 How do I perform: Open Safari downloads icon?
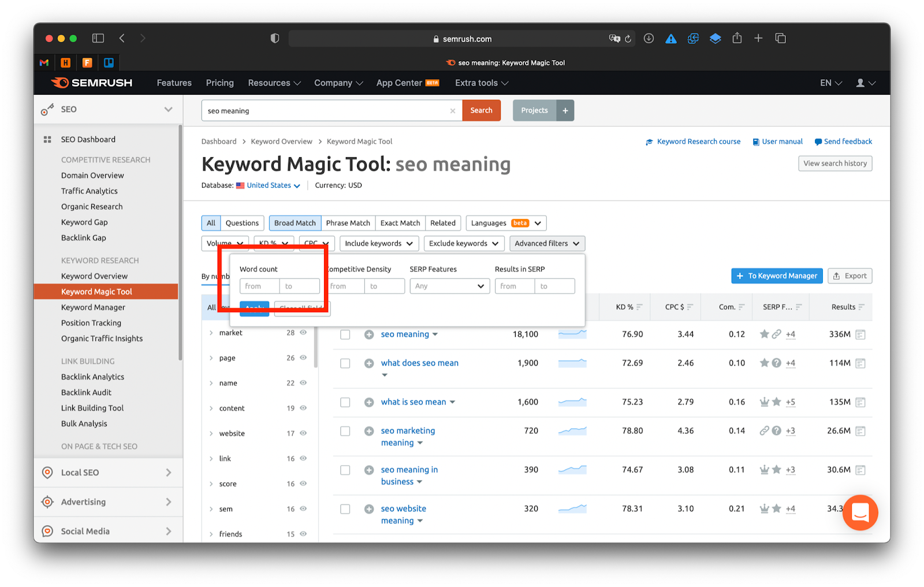pyautogui.click(x=649, y=38)
